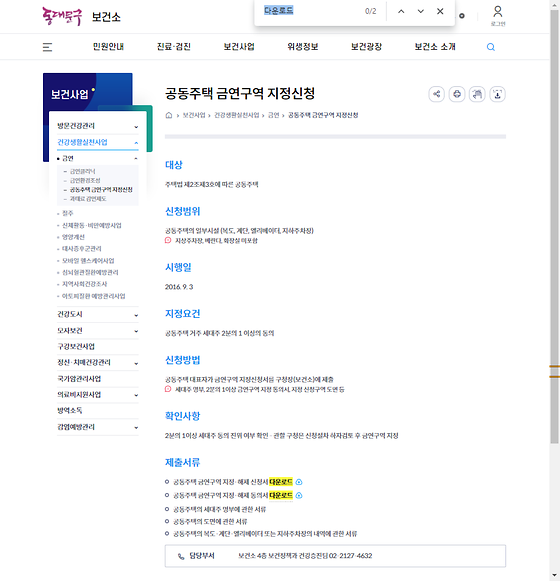The image size is (560, 581).
Task: Open 모바일 헬스케어사업 sidebar item
Action: click(88, 260)
